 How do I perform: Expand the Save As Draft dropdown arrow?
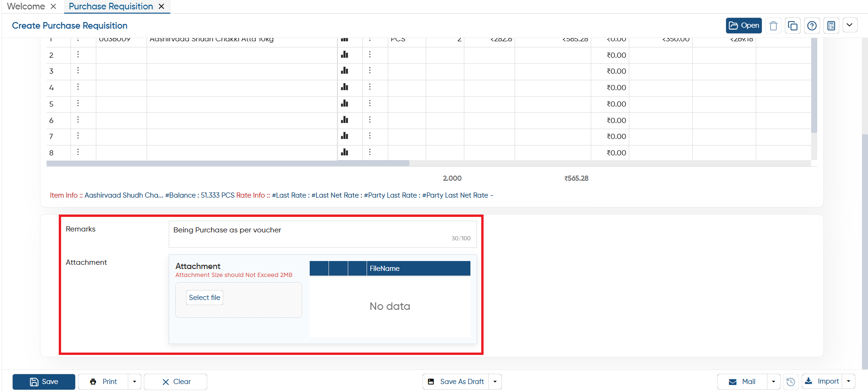[495, 382]
